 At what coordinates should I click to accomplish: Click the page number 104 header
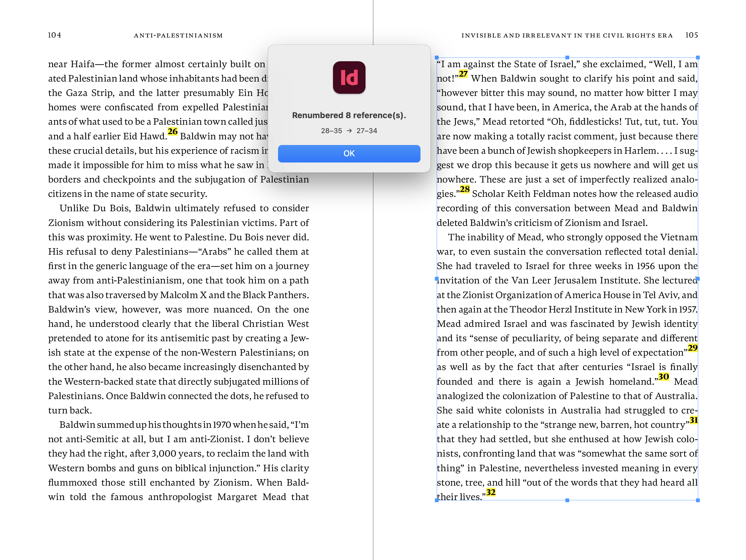coord(54,35)
